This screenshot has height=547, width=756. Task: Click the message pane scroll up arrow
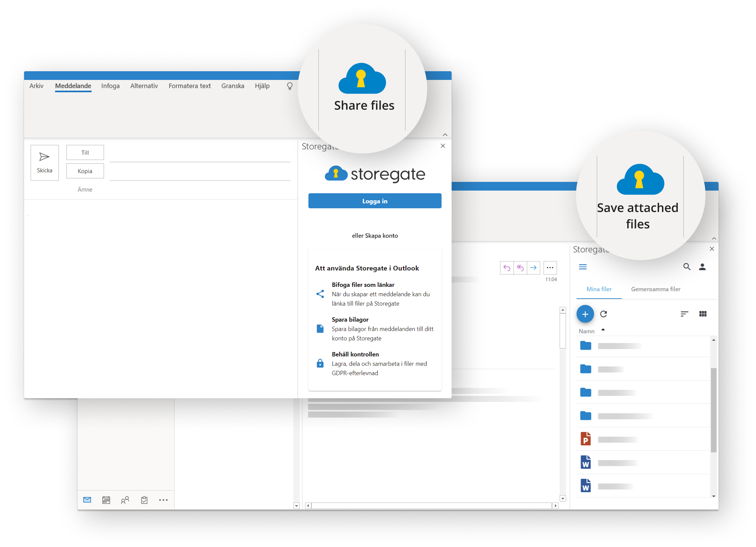click(x=563, y=310)
